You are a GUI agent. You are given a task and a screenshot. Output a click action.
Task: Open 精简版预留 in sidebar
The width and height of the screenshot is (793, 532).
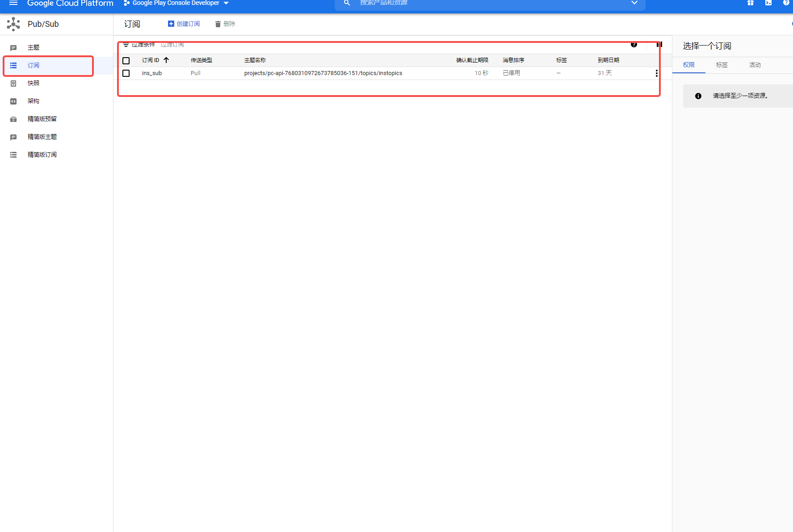[x=42, y=119]
